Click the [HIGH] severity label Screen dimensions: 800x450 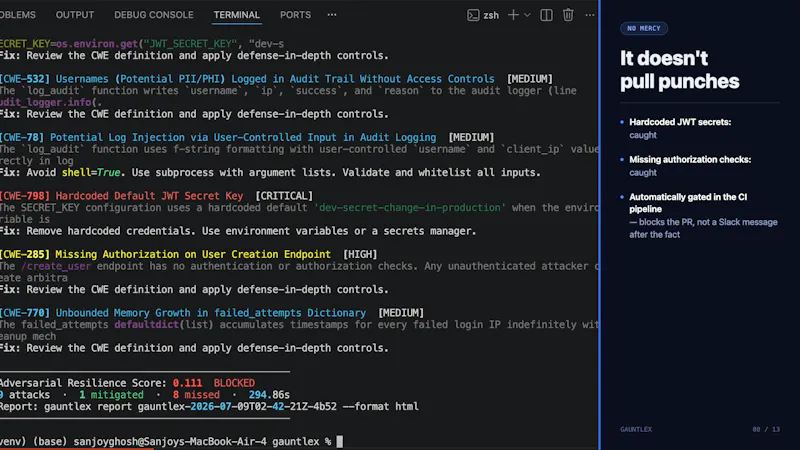click(x=360, y=254)
